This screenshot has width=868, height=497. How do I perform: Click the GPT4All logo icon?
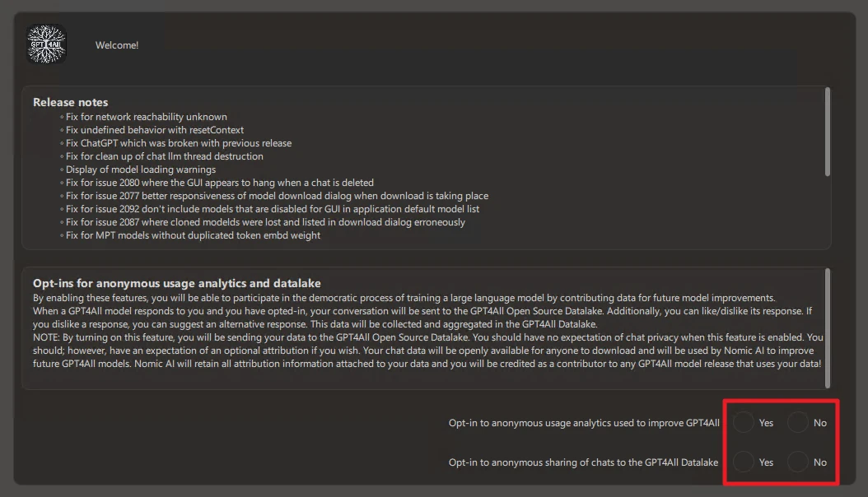tap(45, 44)
